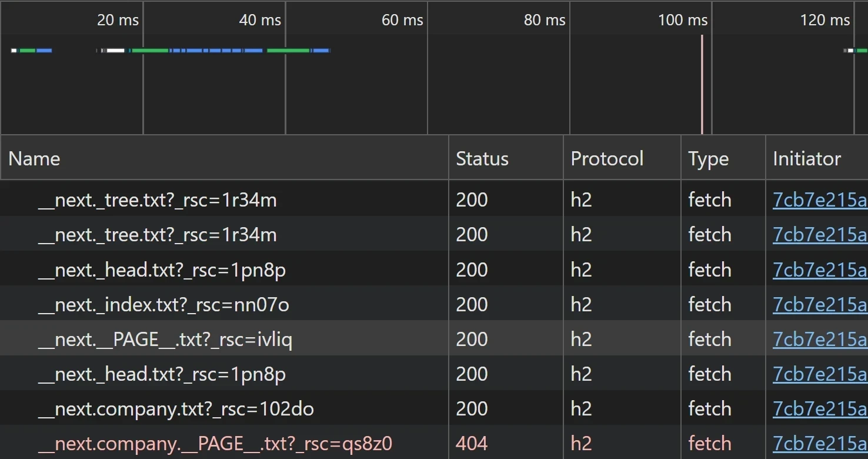Open initiator link for the _index.txt request

(819, 305)
